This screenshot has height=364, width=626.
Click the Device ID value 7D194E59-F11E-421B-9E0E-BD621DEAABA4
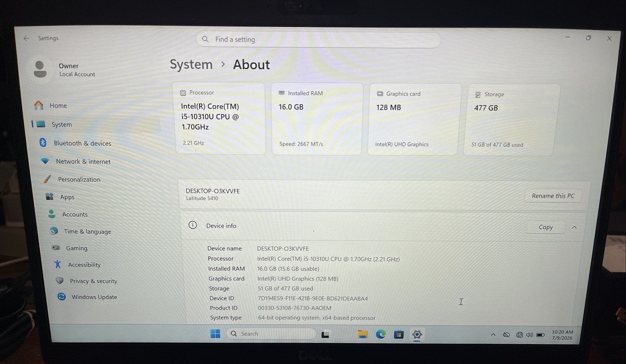[312, 298]
